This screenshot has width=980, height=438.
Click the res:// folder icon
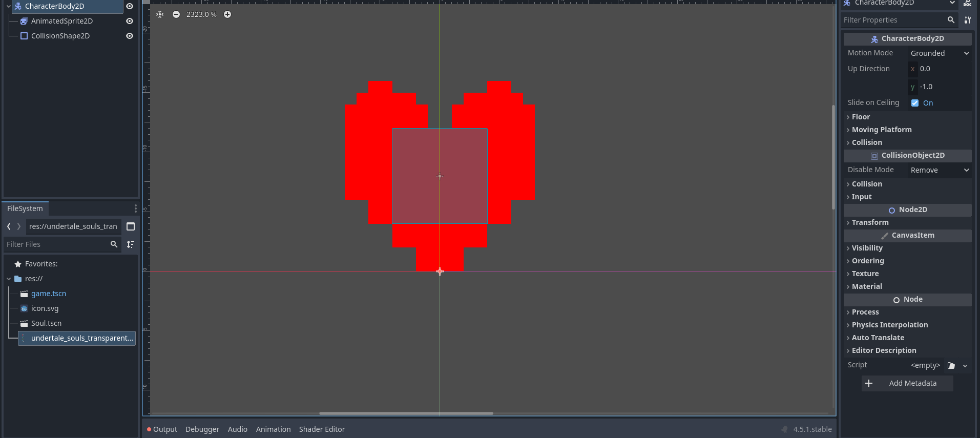pos(18,279)
